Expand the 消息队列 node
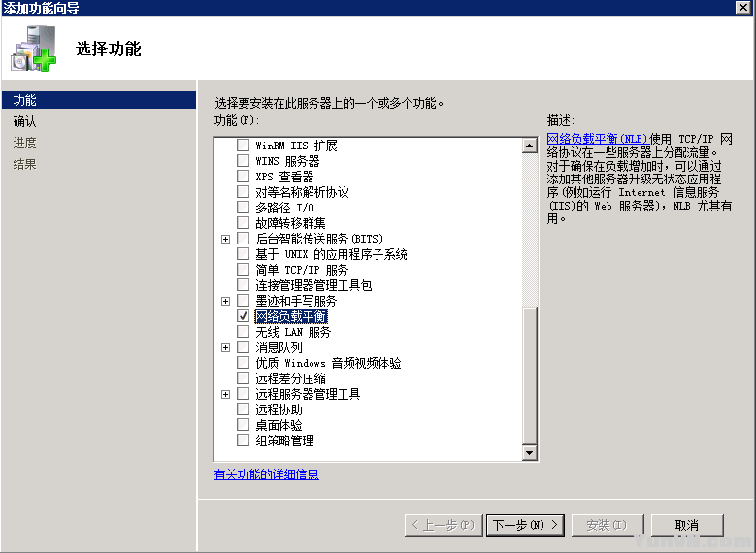Viewport: 756px width, 553px height. (x=225, y=347)
